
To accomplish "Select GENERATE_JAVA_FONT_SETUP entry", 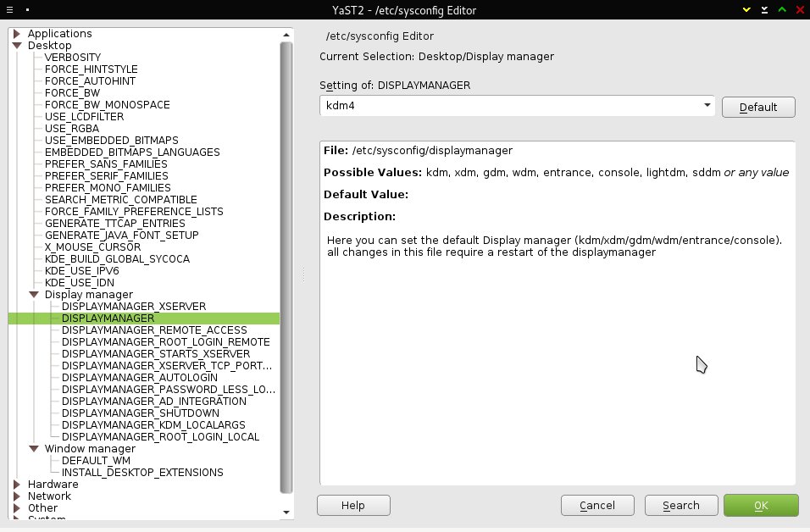I will pyautogui.click(x=121, y=236).
